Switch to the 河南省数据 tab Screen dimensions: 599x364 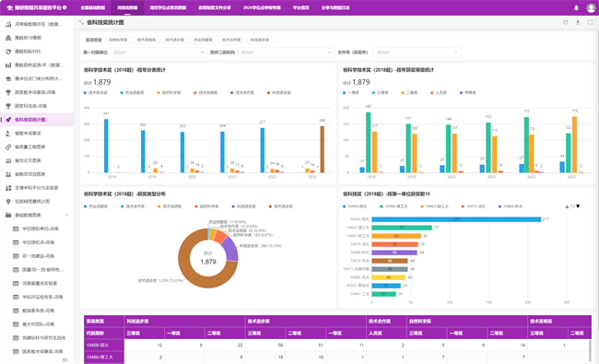click(127, 7)
